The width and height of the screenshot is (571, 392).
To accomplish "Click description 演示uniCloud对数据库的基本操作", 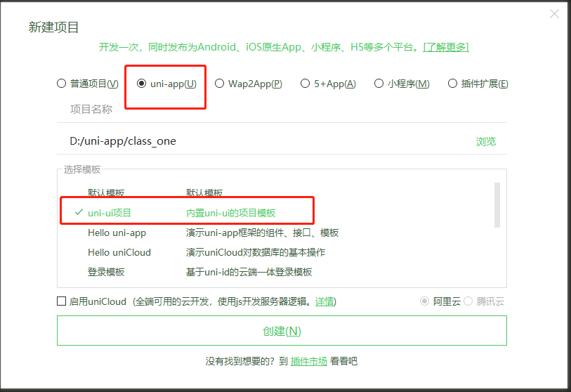I will coord(256,252).
